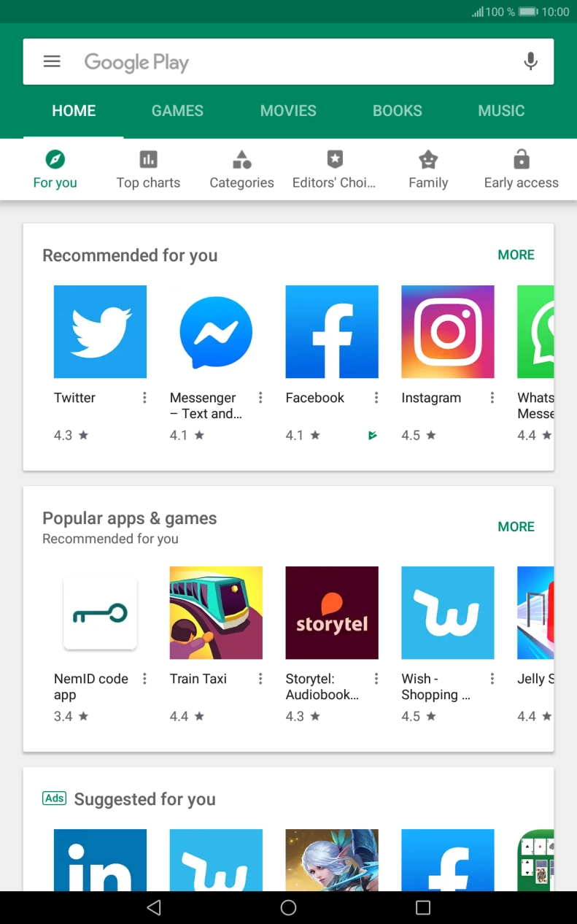The width and height of the screenshot is (577, 924).
Task: Open the Instagram app thumbnail
Action: (x=447, y=331)
